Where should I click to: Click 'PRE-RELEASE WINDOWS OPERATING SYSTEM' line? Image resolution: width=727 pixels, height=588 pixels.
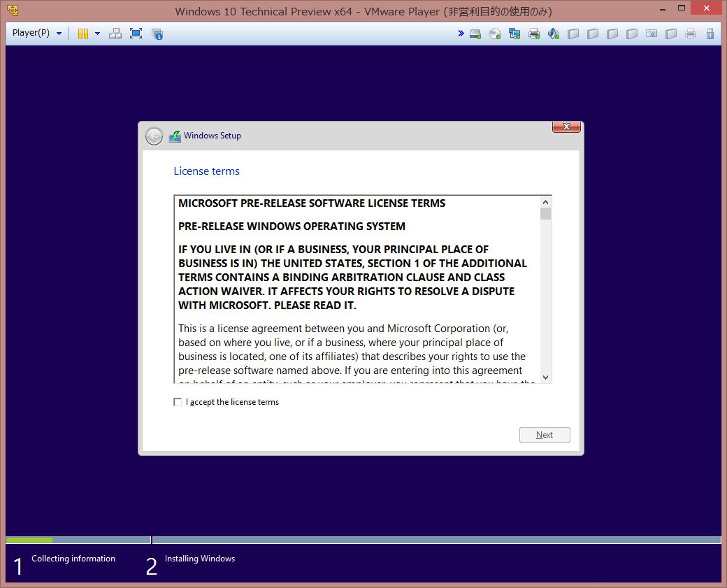point(291,227)
